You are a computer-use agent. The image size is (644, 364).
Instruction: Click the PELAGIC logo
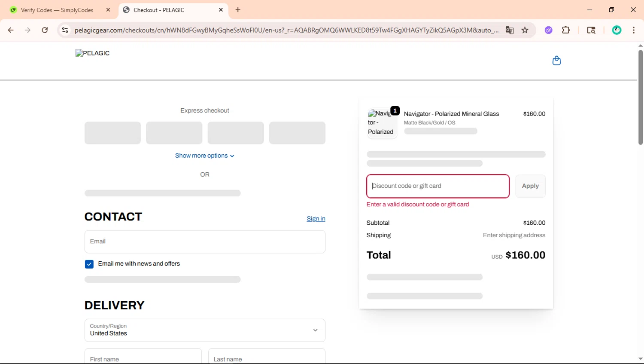[x=93, y=53]
